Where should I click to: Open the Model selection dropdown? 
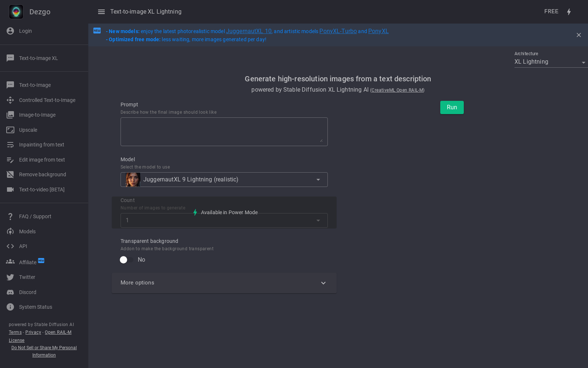point(224,180)
